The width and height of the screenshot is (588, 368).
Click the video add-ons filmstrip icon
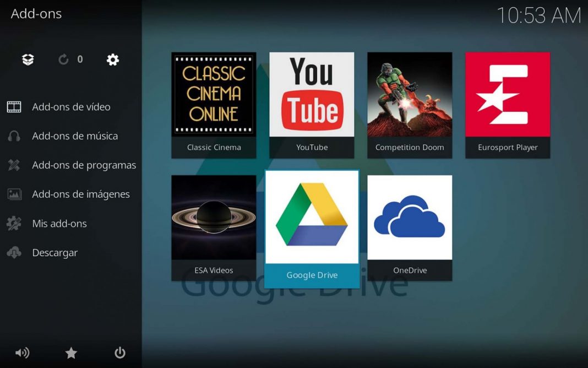[x=14, y=106]
